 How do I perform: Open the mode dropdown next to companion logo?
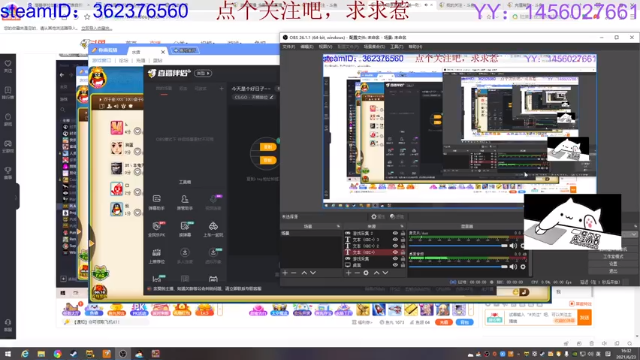pos(203,73)
